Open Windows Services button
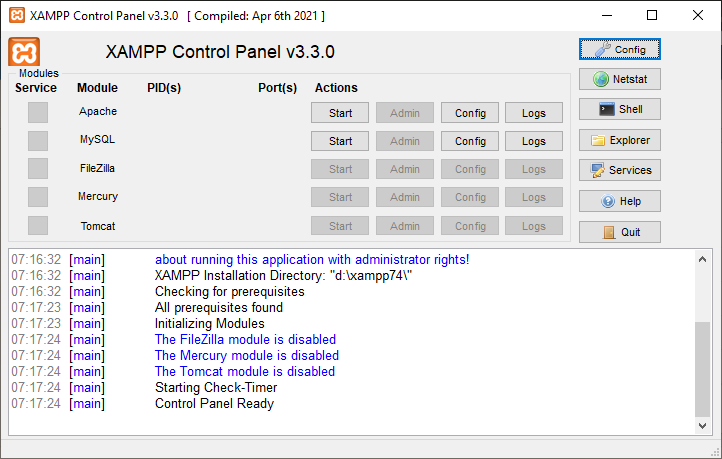Viewport: 722px width, 459px height. [619, 170]
